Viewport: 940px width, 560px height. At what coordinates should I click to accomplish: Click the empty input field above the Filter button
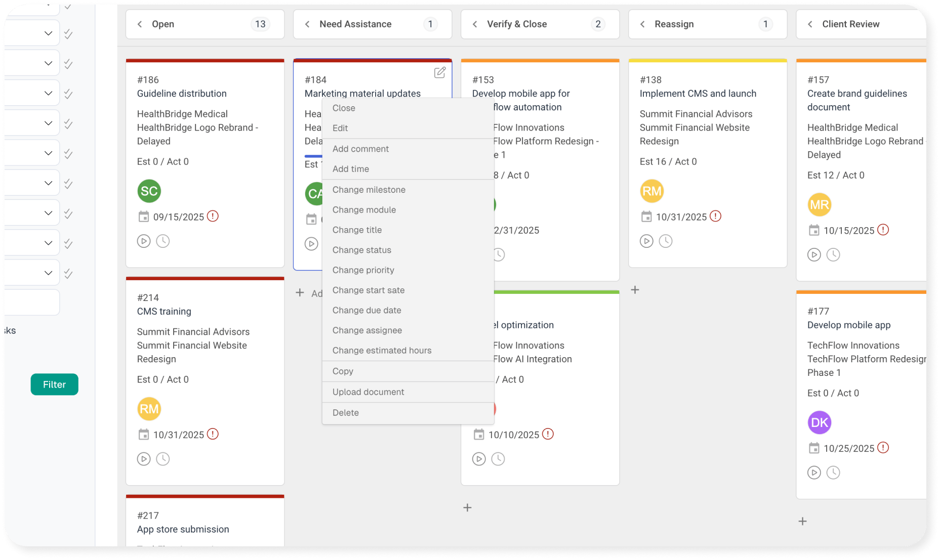(x=33, y=303)
